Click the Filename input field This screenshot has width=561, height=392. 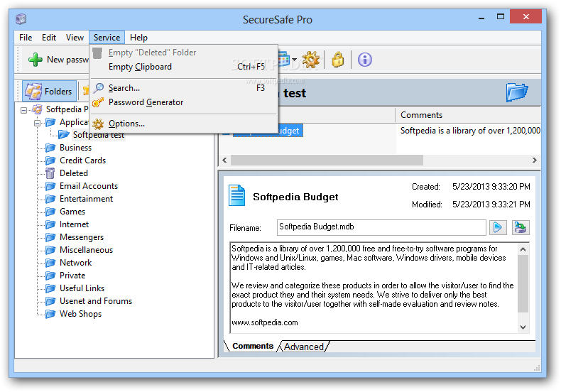point(381,227)
